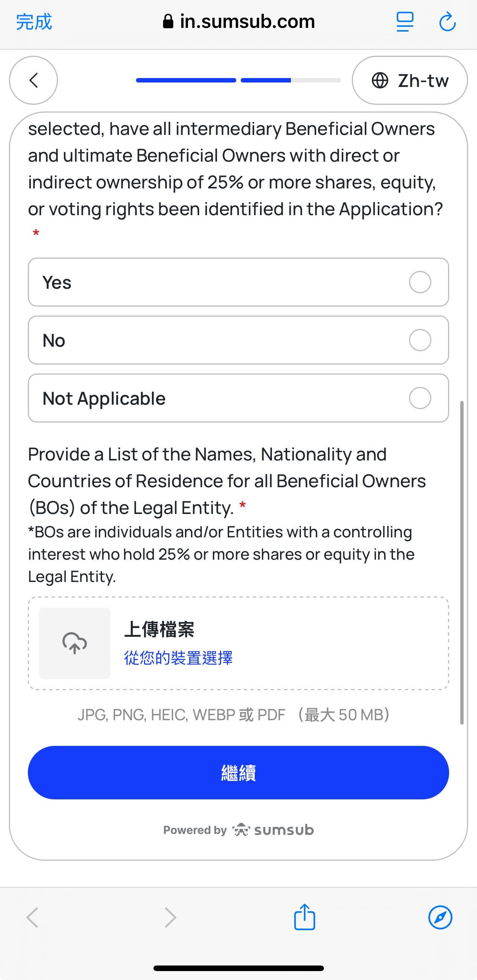Select the Yes radio option
The image size is (477, 980).
click(x=420, y=282)
